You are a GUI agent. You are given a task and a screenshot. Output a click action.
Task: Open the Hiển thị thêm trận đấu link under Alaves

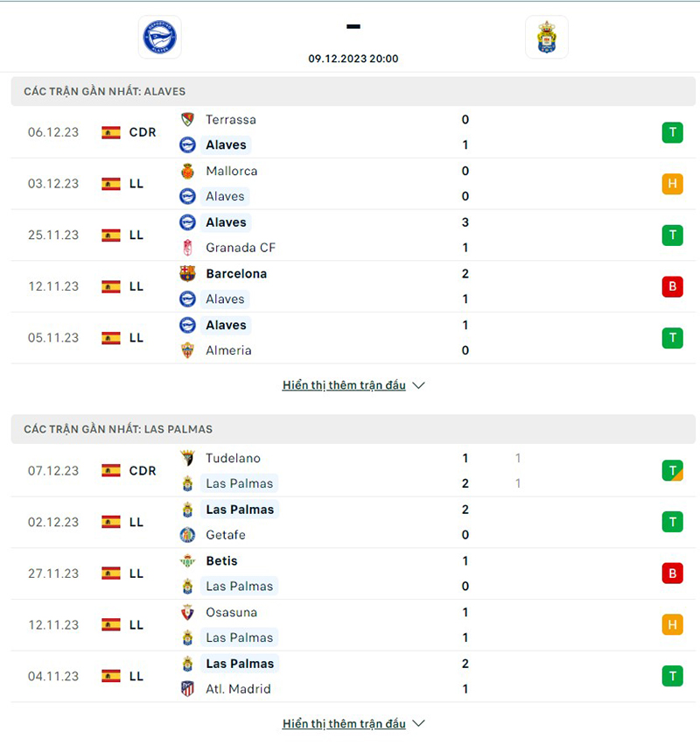[x=344, y=384]
